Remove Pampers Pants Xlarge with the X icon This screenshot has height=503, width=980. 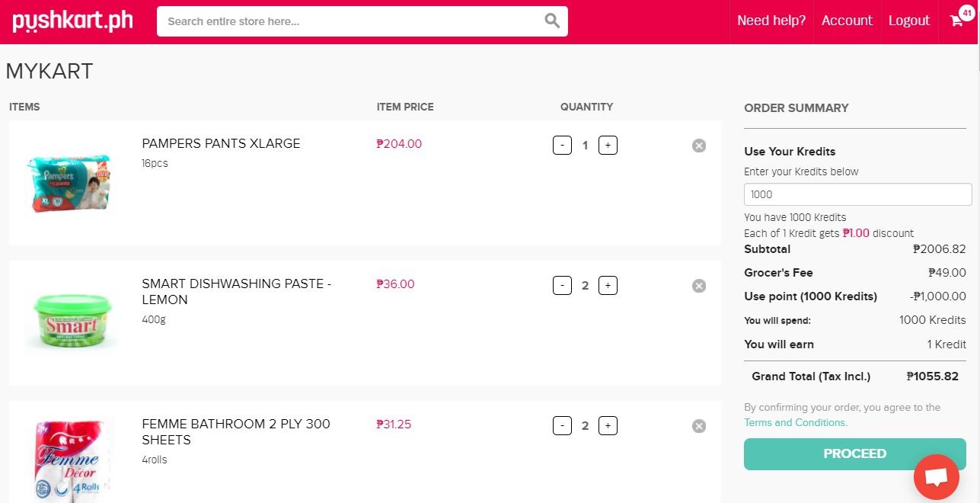coord(698,145)
